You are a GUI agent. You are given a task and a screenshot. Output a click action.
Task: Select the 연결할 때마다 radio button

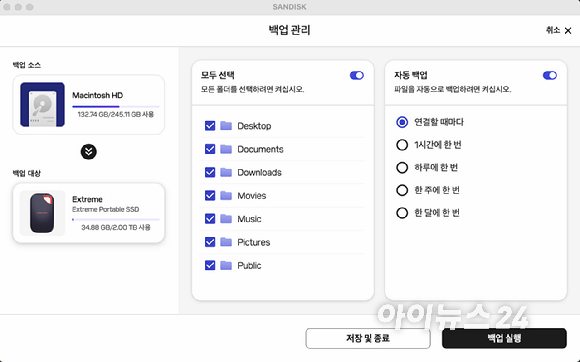click(402, 122)
